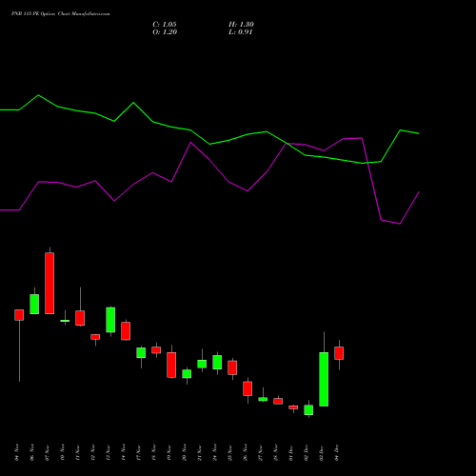Click the '04 Dec' date axis label
This screenshot has height=476, width=476.
point(337,452)
